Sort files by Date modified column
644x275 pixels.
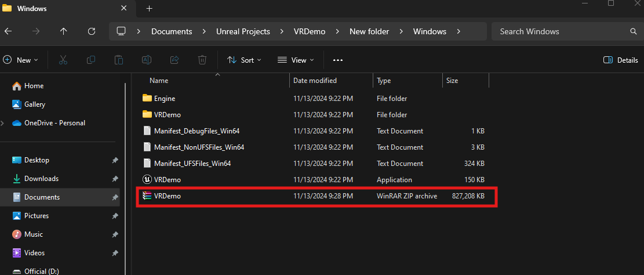tap(315, 81)
